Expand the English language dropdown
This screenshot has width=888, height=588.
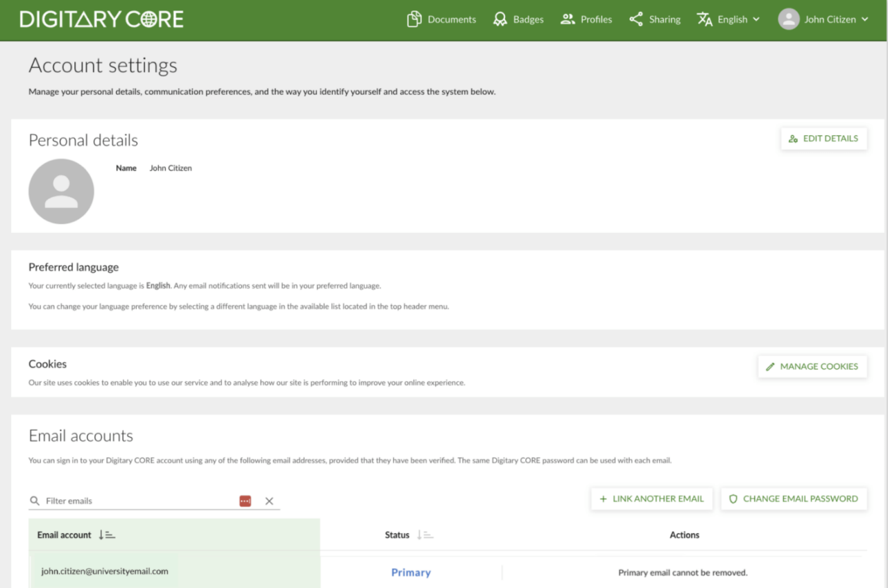728,19
